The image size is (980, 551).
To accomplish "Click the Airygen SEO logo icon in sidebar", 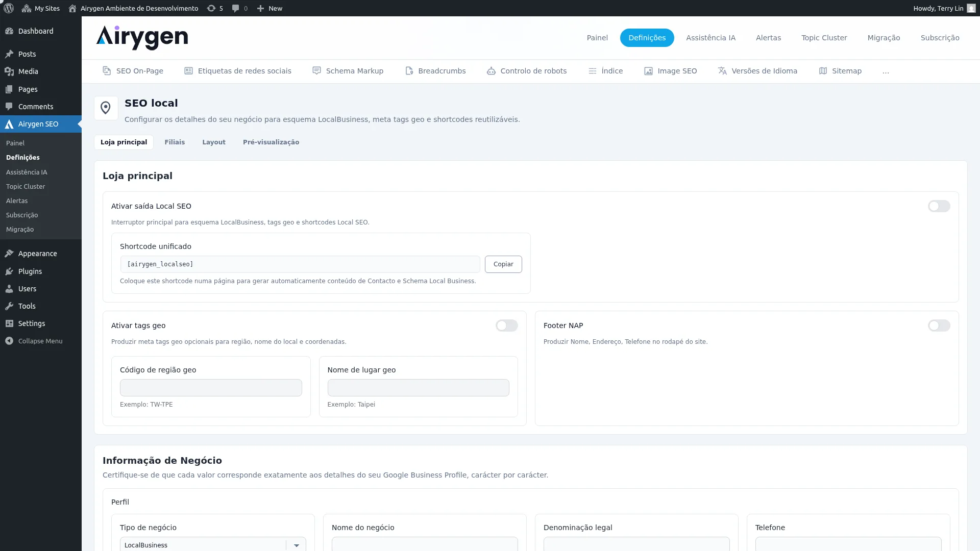I will pos(9,124).
